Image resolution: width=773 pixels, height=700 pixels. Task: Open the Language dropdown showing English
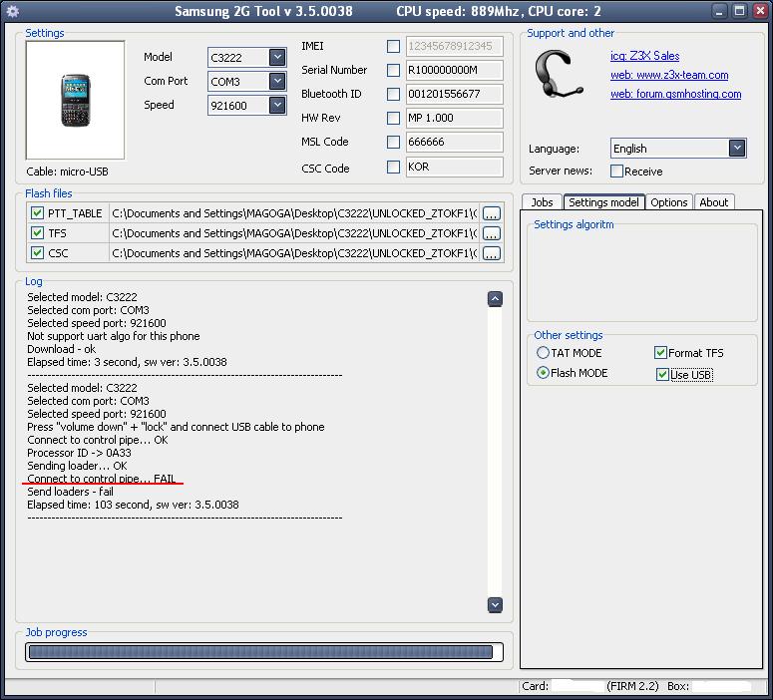(x=737, y=148)
